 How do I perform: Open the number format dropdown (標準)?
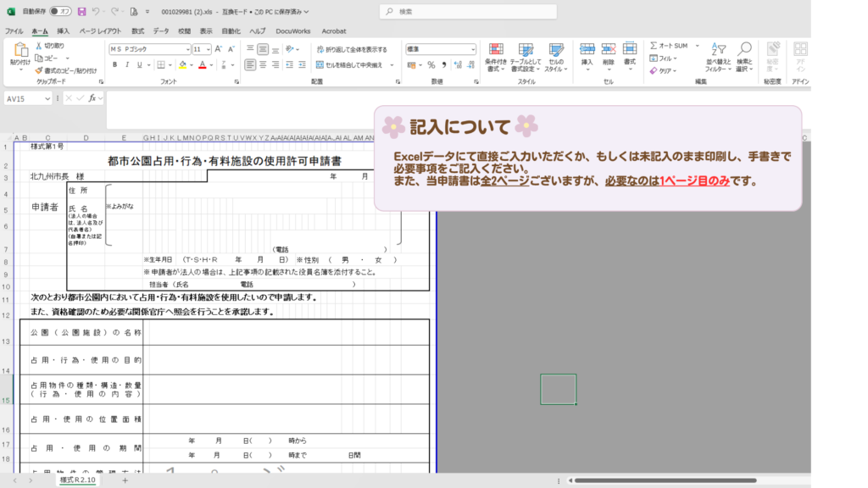click(x=472, y=49)
